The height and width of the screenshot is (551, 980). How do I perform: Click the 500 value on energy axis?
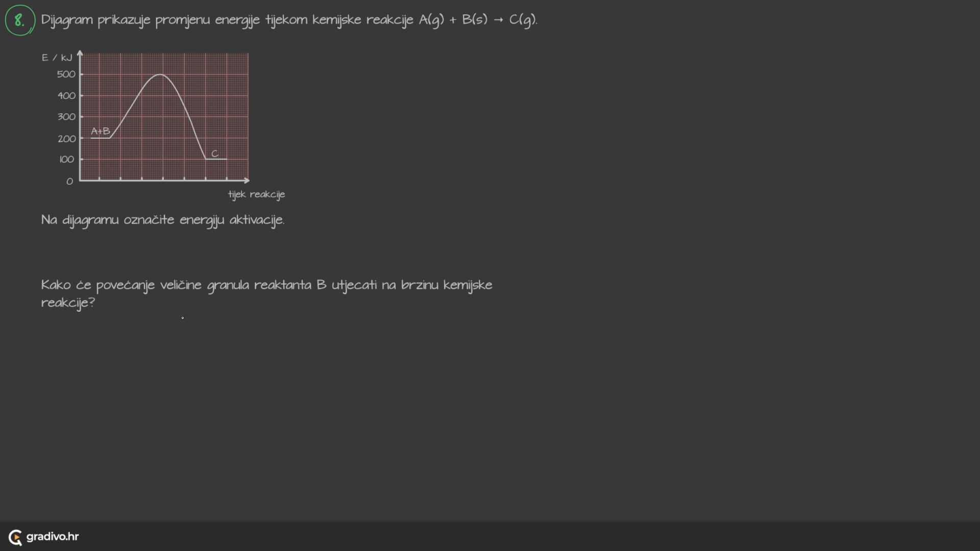[x=66, y=74]
